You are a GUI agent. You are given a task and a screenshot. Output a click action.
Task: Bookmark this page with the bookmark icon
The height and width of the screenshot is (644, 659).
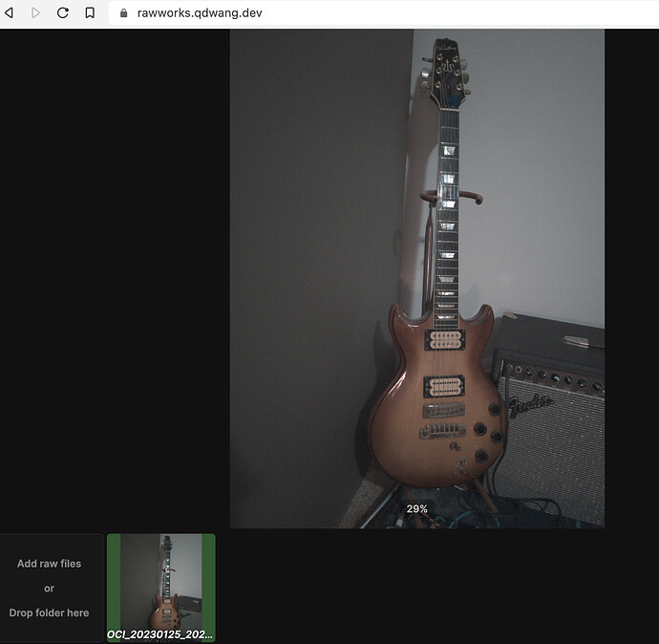coord(90,13)
